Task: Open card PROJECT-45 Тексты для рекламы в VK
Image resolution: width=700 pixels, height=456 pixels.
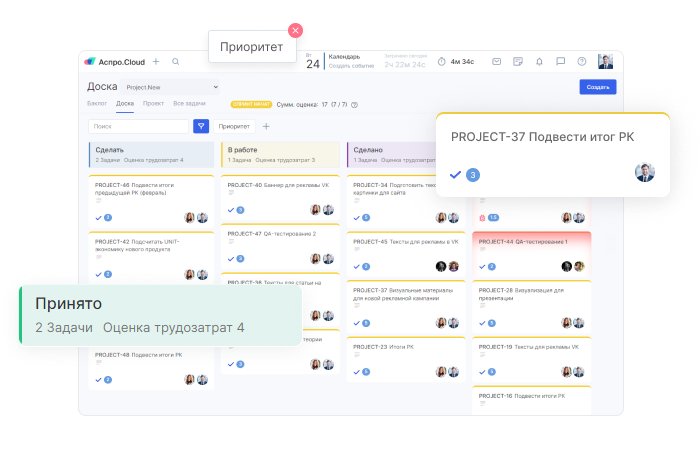Action: pyautogui.click(x=406, y=254)
